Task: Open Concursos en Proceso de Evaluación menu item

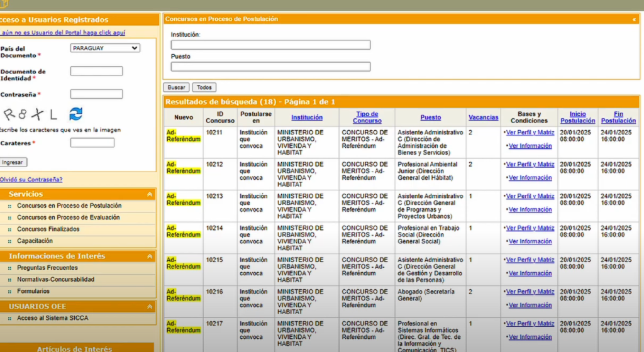Action: click(x=68, y=217)
